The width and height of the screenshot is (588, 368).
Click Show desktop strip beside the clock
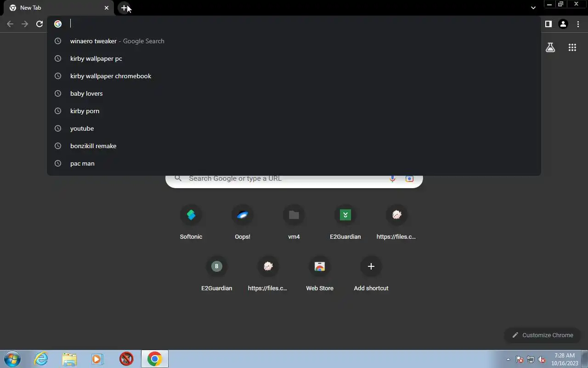click(585, 359)
